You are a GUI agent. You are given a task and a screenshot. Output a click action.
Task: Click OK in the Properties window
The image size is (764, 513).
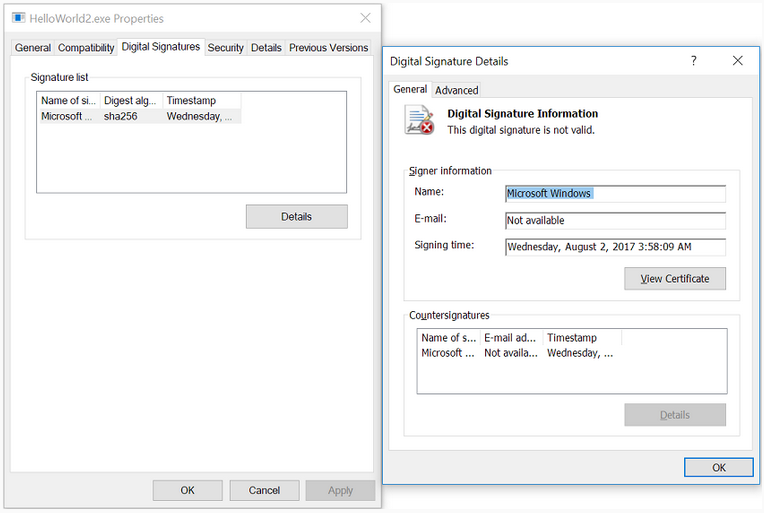coord(187,490)
